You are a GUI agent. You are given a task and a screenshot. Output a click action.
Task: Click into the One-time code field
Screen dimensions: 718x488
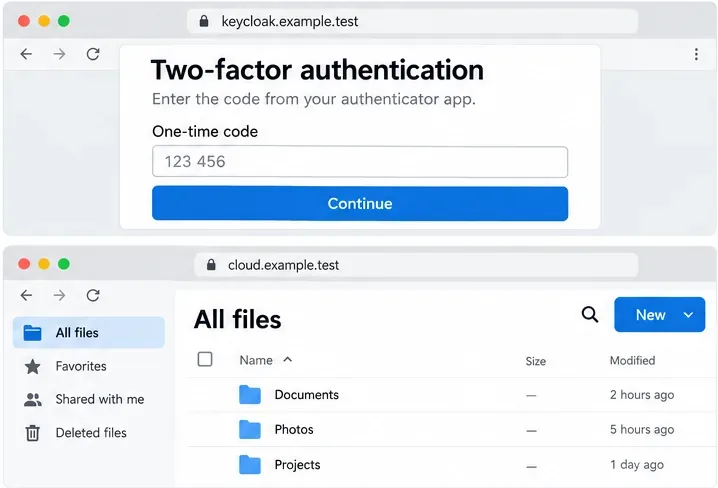(360, 162)
